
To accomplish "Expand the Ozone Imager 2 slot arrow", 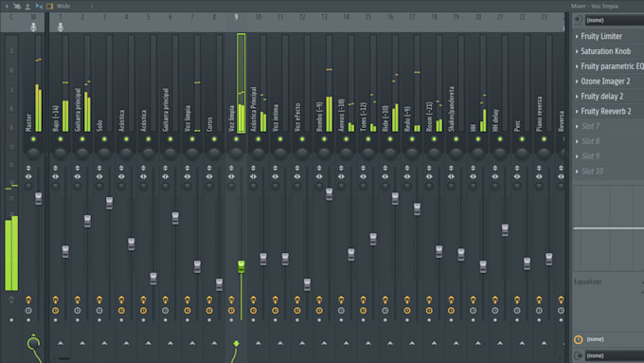I will coord(577,82).
